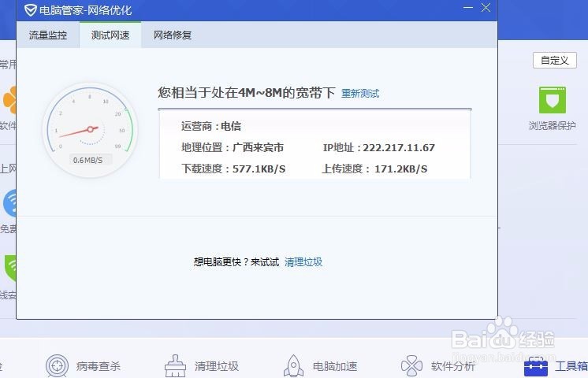Screen dimensions: 588x378
Task: Click the 浏览器保护 label
Action: (553, 125)
